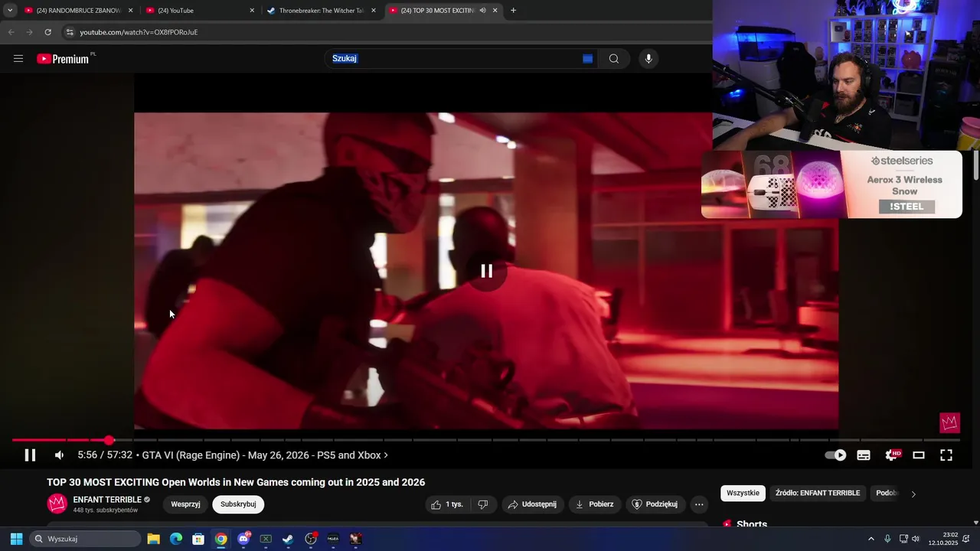Dislike the video with thumbs down
The image size is (980, 551).
[x=483, y=504]
